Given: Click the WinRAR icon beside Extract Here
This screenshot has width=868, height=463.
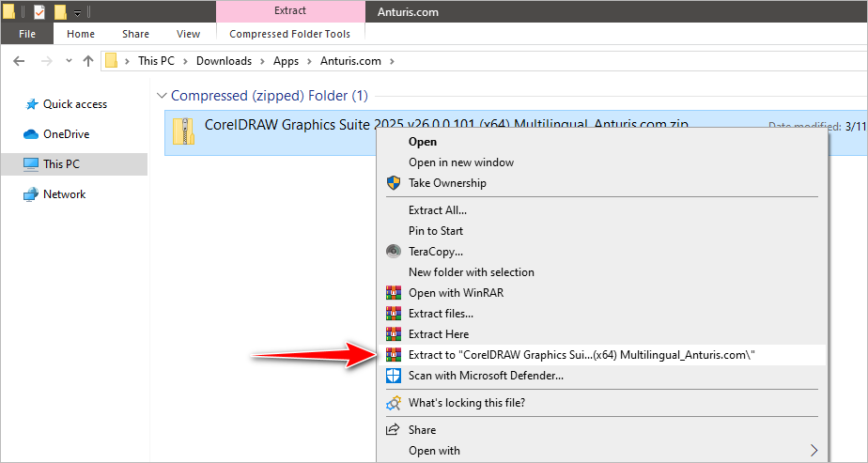Looking at the screenshot, I should coord(394,334).
